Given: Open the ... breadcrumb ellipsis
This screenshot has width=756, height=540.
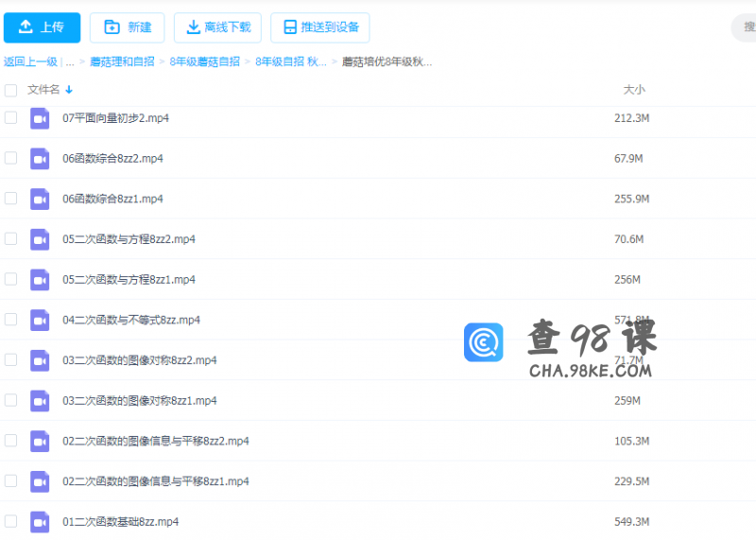Looking at the screenshot, I should (70, 61).
